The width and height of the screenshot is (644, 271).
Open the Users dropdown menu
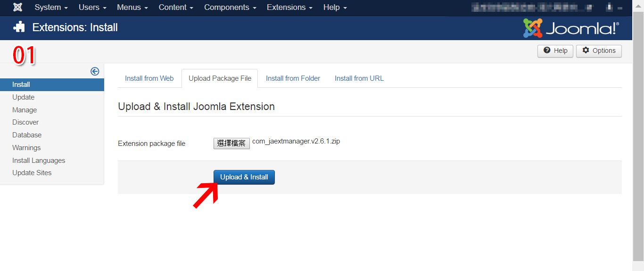[x=92, y=8]
